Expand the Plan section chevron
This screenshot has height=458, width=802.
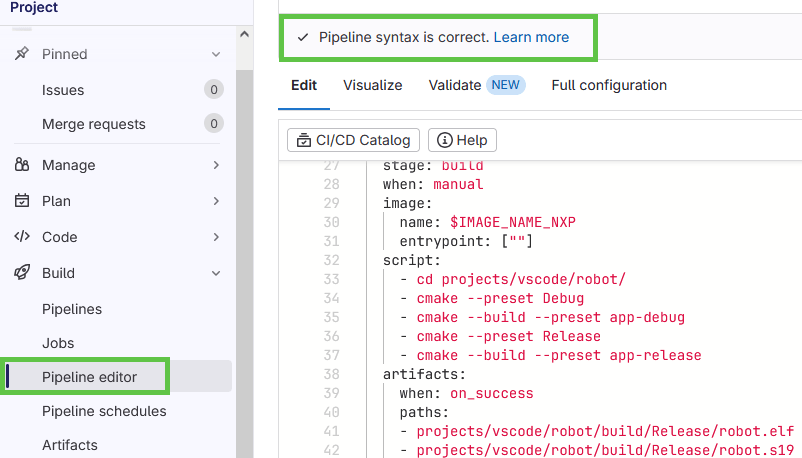(x=216, y=201)
